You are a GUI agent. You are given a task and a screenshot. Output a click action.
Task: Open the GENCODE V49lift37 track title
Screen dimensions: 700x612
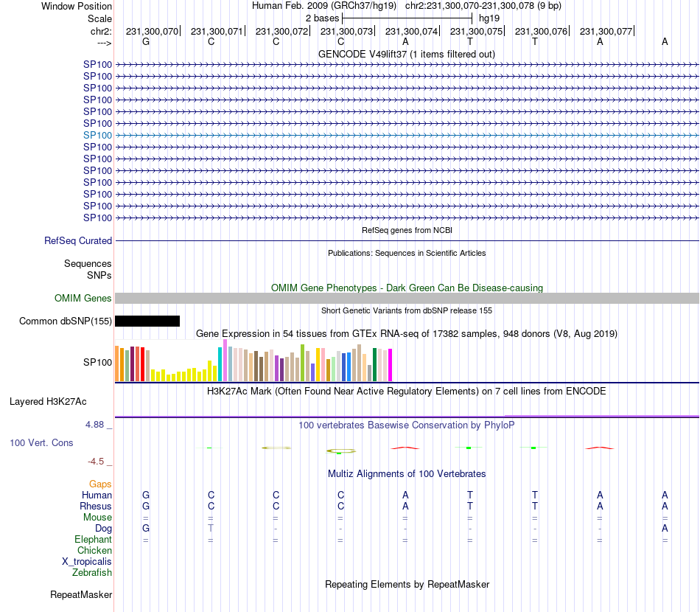[406, 54]
